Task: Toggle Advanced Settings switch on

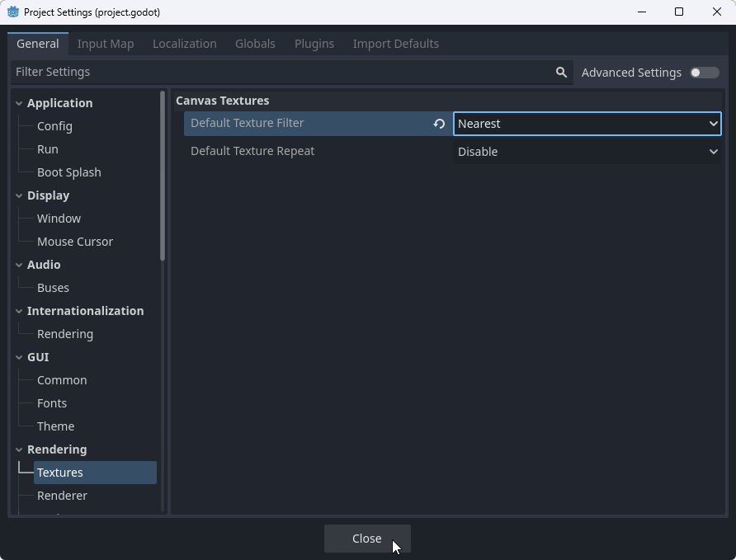Action: [x=704, y=73]
